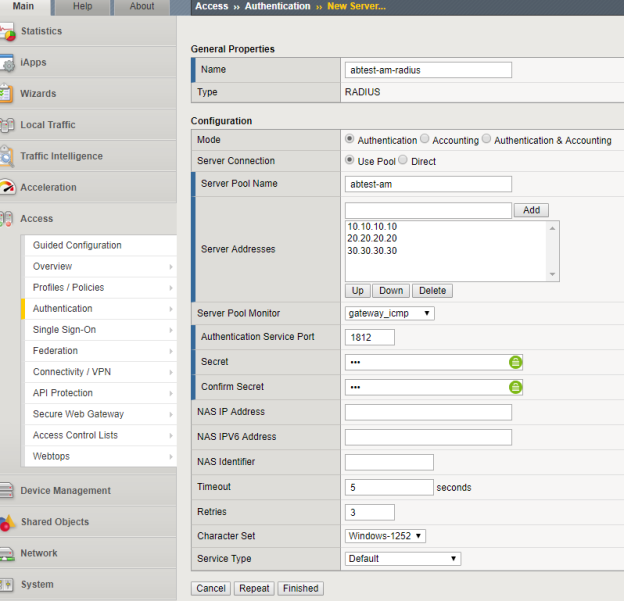
Task: Open the Server Pool Monitor dropdown
Action: pyautogui.click(x=390, y=313)
